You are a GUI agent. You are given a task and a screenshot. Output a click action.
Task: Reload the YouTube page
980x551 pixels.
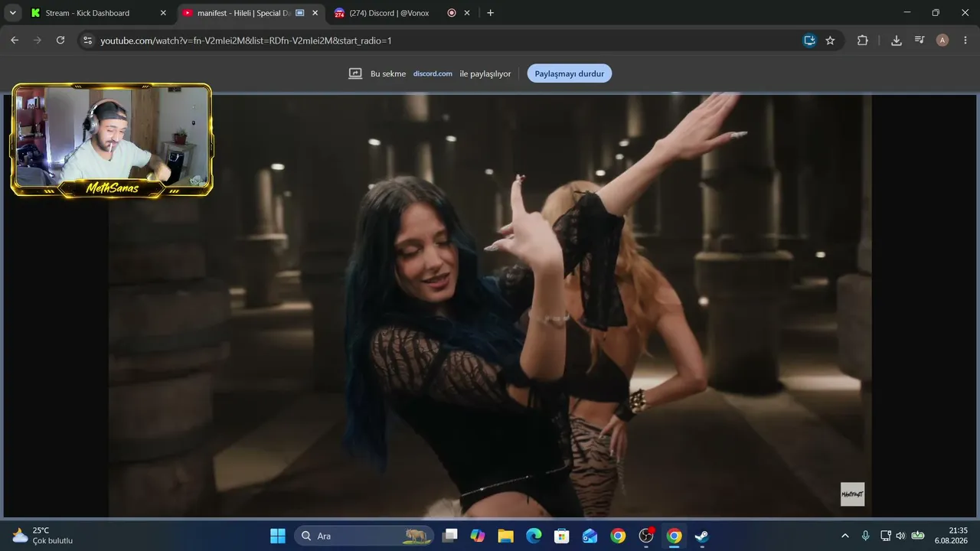pyautogui.click(x=60, y=41)
